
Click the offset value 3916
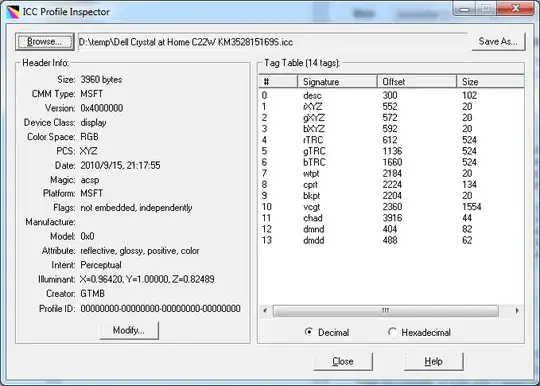(x=392, y=218)
